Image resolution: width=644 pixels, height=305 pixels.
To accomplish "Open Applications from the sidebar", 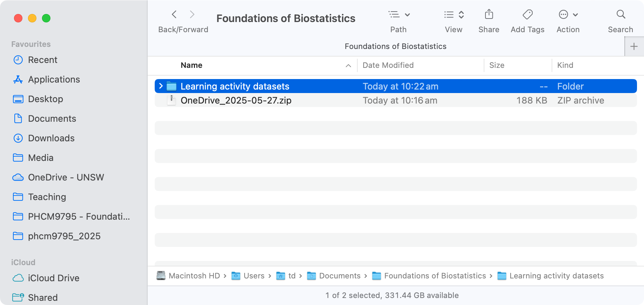I will click(54, 79).
